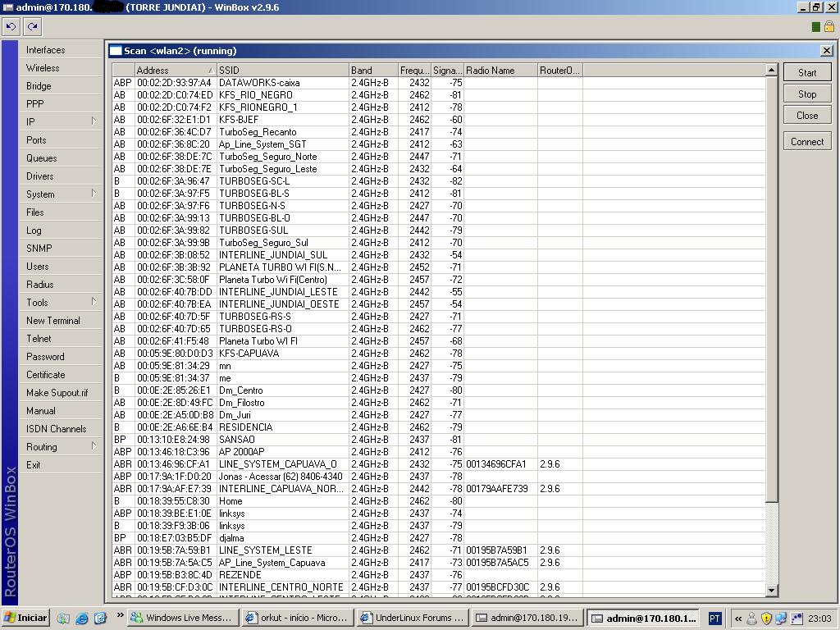Viewport: 840px width, 630px height.
Task: Expand the quick launch chevron
Action: (x=120, y=615)
